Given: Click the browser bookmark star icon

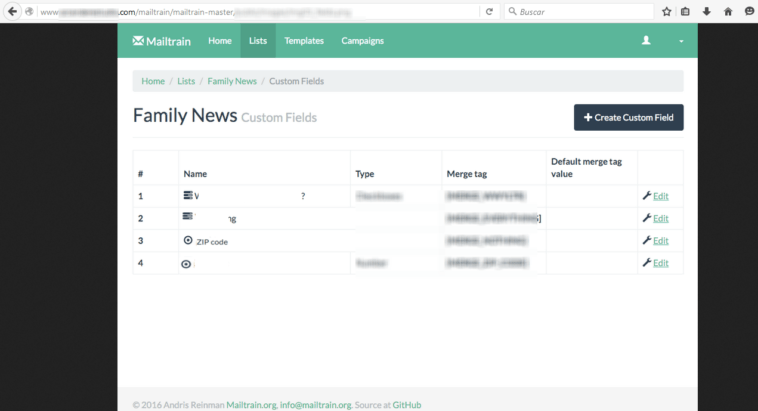Looking at the screenshot, I should [x=666, y=11].
